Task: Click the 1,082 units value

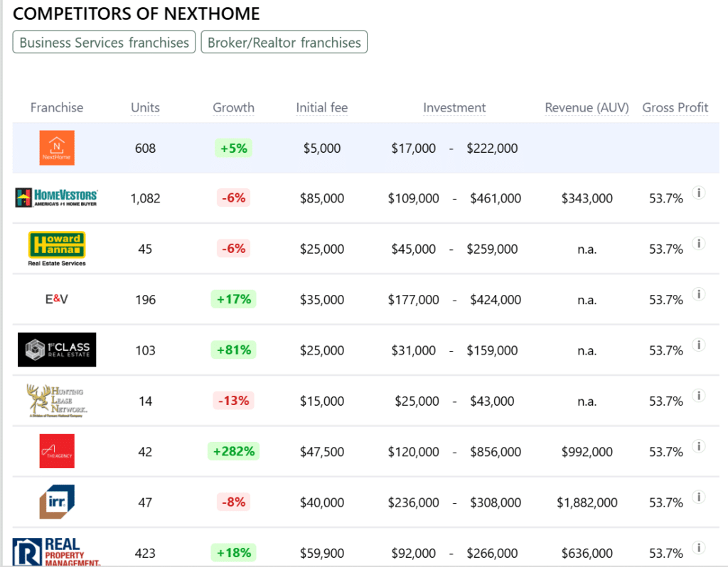Action: click(x=145, y=198)
